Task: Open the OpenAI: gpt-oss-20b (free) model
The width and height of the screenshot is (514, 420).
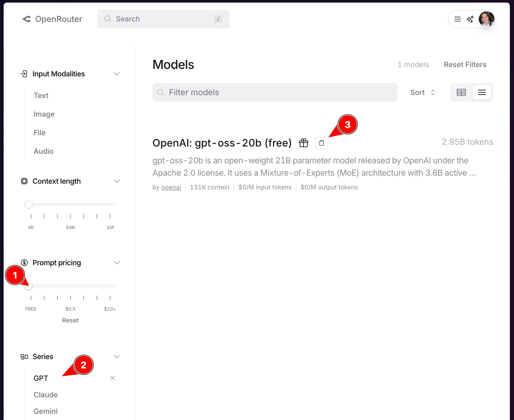Action: (222, 143)
